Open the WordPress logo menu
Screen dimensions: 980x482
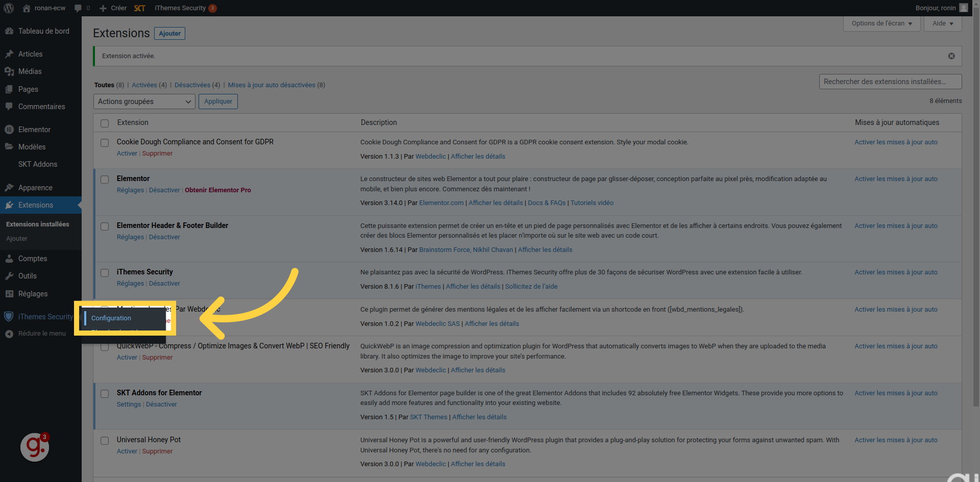point(9,8)
